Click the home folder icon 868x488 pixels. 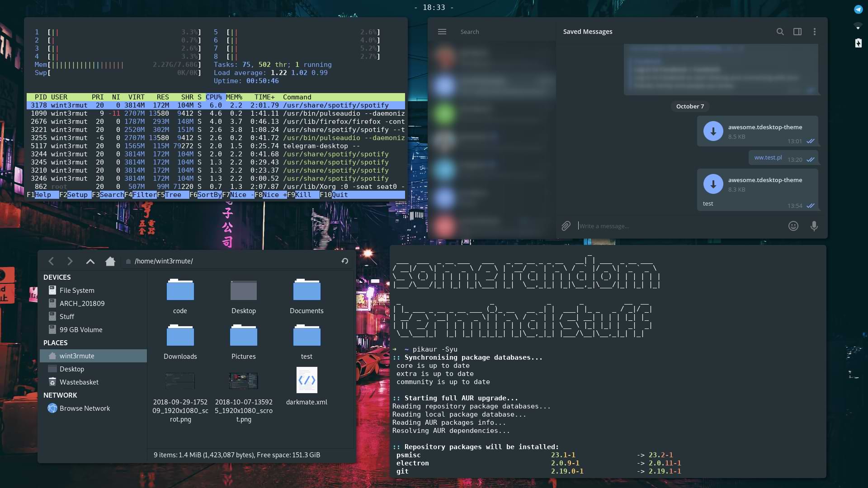[110, 261]
